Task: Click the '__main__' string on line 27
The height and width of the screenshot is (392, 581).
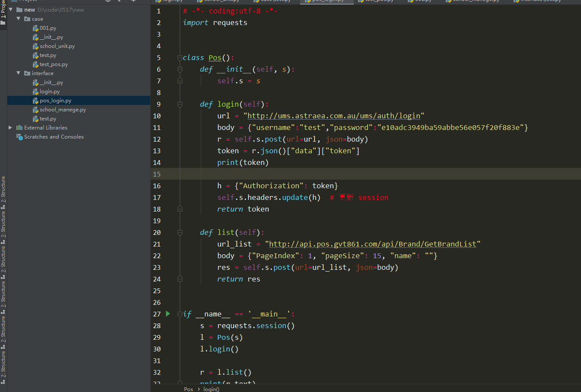Action: tap(269, 314)
